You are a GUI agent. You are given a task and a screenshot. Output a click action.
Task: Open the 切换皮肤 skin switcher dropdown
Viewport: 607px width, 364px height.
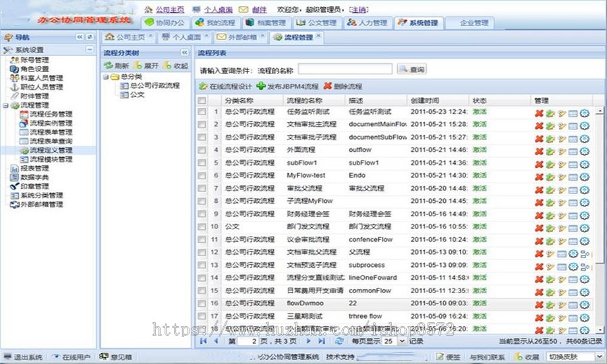[599, 357]
